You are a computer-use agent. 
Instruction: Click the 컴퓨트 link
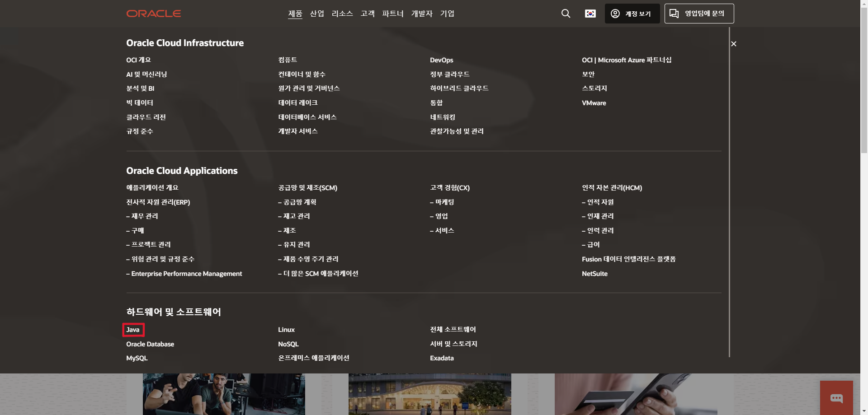[288, 60]
